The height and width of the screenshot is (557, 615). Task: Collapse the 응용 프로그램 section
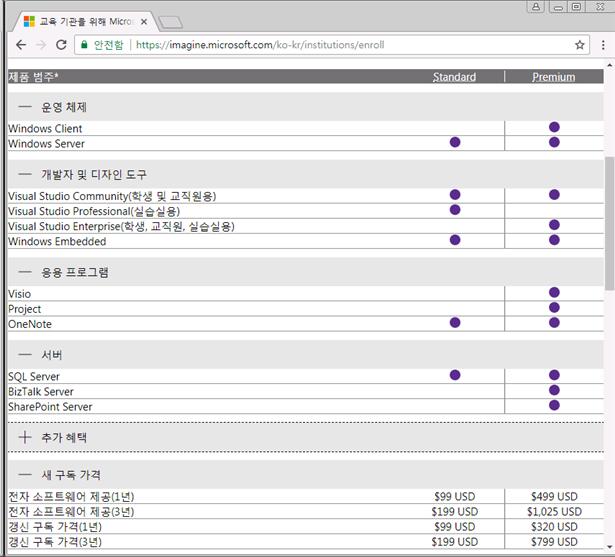click(x=26, y=272)
